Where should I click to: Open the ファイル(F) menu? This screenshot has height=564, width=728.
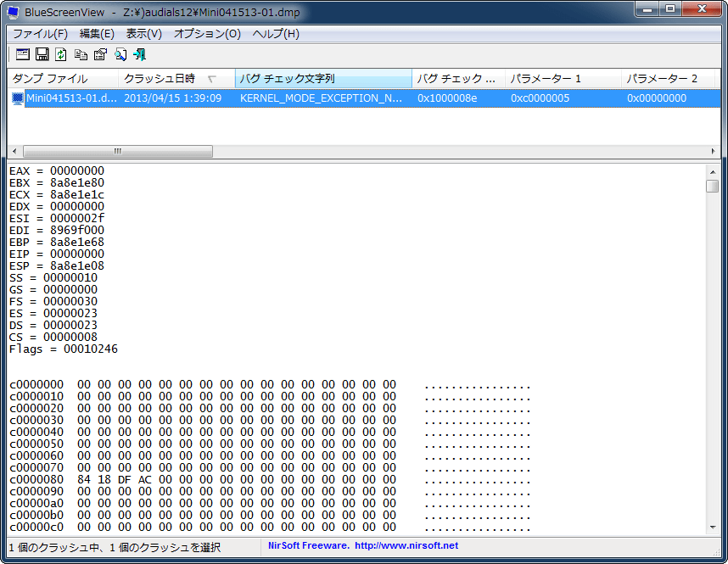tap(40, 34)
